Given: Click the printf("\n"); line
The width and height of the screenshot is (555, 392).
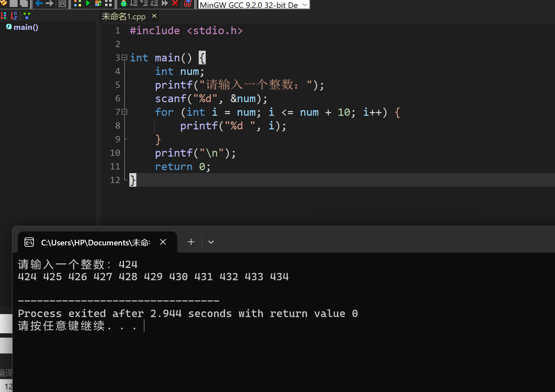Looking at the screenshot, I should coord(195,153).
